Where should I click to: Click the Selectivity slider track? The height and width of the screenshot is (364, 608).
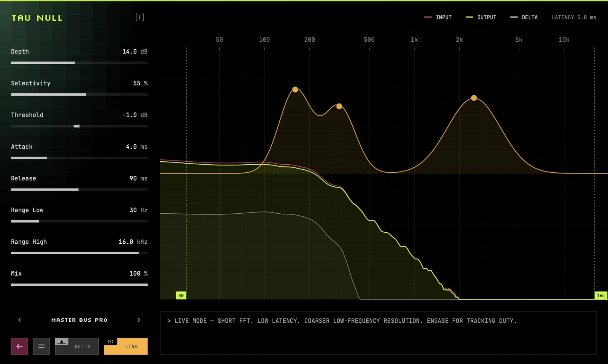point(79,95)
